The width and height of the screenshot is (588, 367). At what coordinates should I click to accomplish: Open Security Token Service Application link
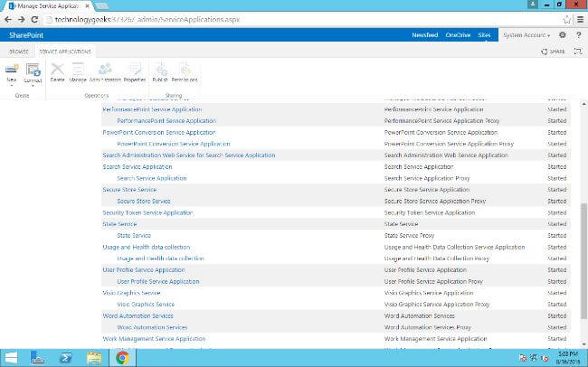(x=147, y=212)
